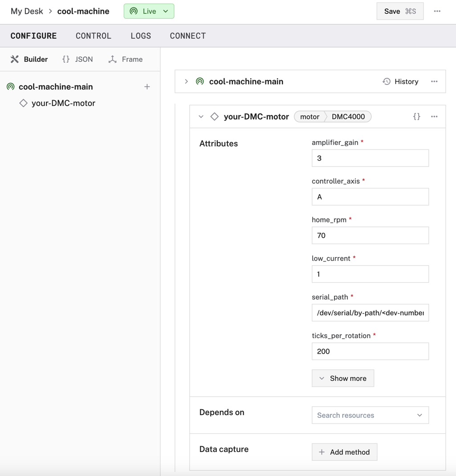456x476 pixels.
Task: Open three-dot menu on your-DMC-motor card
Action: [x=434, y=117]
